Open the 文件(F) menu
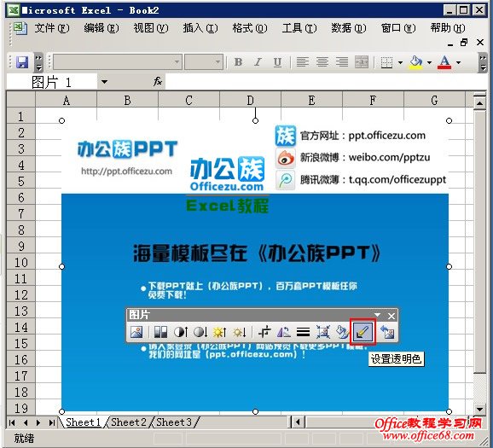This screenshot has width=493, height=448. (52, 28)
